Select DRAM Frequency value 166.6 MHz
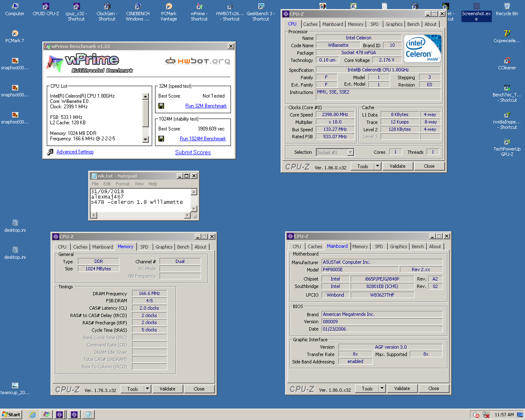The image size is (525, 420). click(x=149, y=293)
